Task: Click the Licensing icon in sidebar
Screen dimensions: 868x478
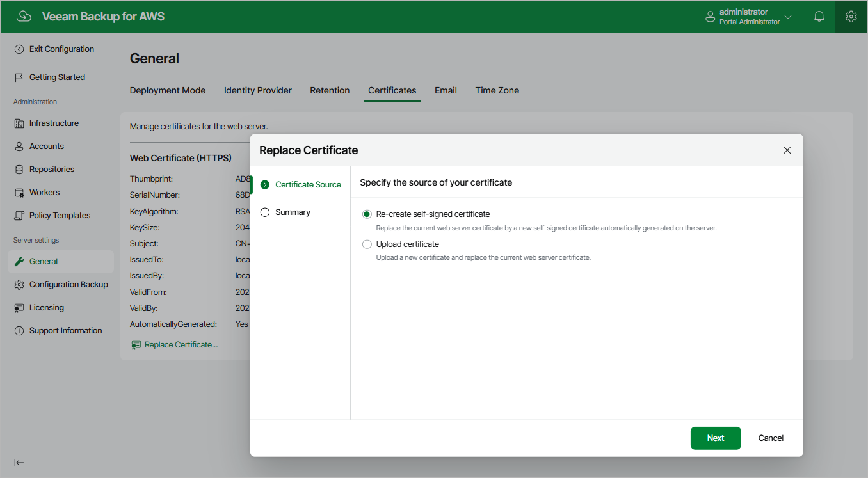Action: point(19,308)
